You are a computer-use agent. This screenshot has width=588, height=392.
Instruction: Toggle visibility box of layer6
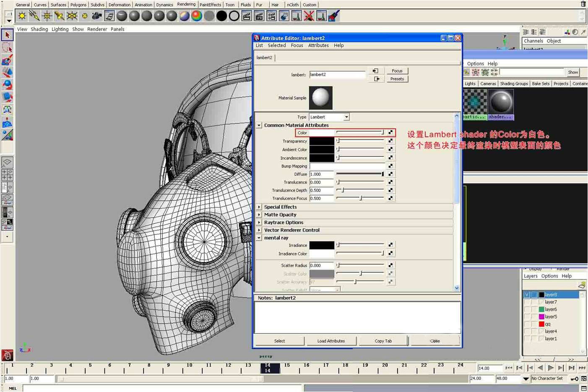pos(527,309)
